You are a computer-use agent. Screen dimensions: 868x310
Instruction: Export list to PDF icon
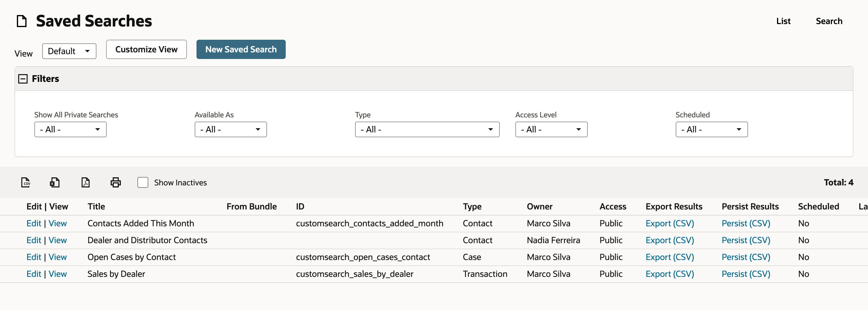[86, 182]
